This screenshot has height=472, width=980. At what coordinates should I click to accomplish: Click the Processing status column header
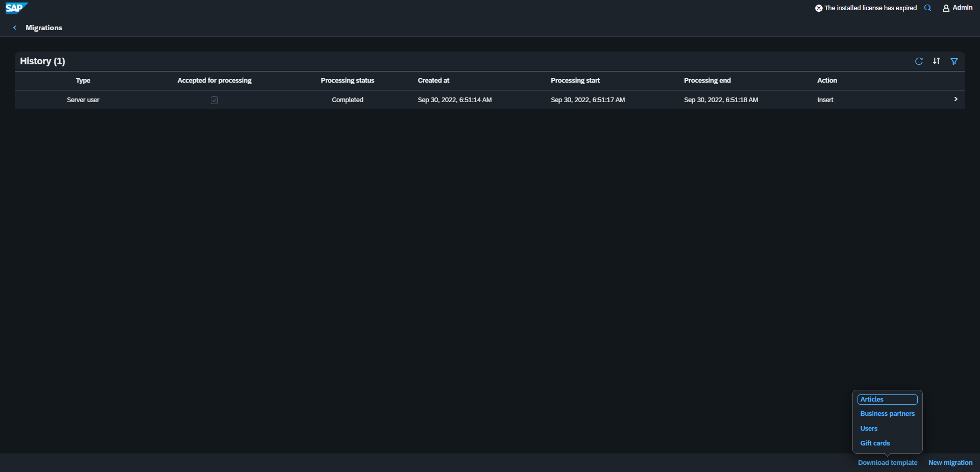click(347, 81)
